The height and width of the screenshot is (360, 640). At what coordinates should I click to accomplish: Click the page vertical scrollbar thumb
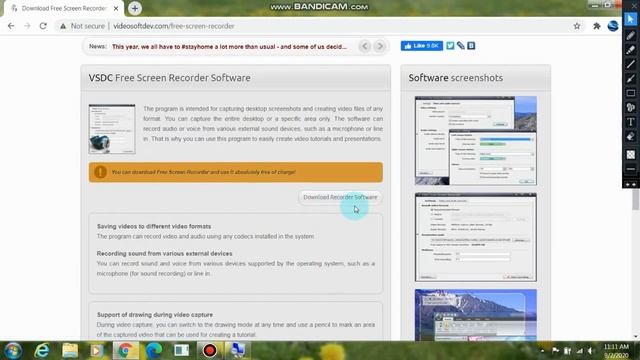click(x=636, y=200)
